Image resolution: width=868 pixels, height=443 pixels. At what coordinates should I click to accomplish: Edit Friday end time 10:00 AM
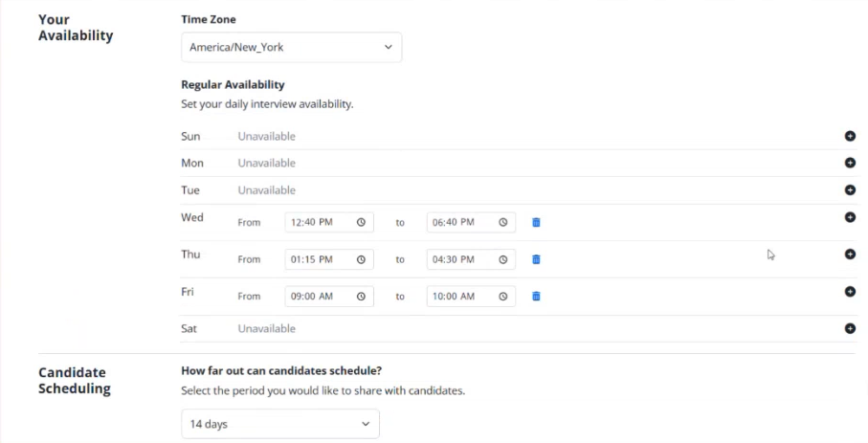pyautogui.click(x=471, y=297)
